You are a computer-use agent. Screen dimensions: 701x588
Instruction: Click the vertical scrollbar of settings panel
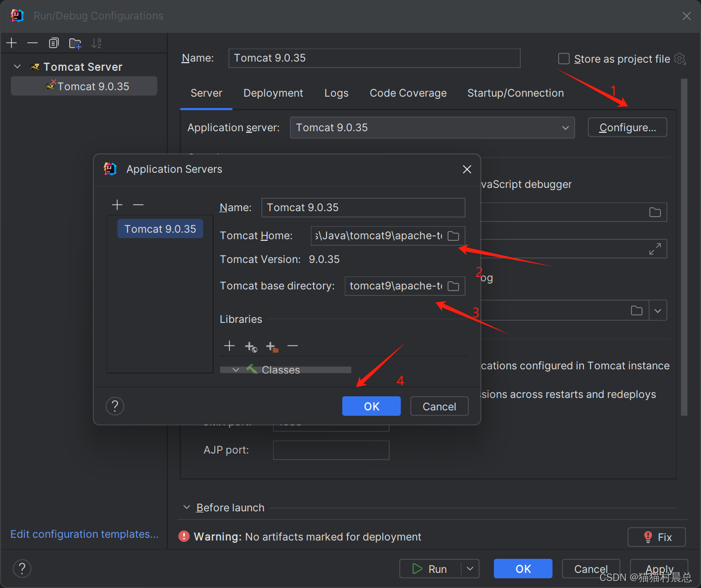click(x=684, y=247)
